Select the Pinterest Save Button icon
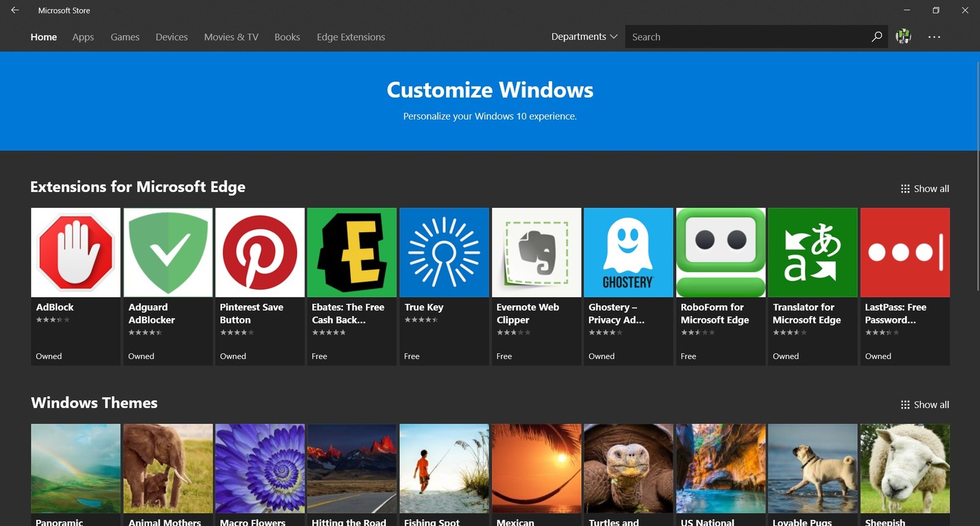Screen dimensions: 980x526 click(260, 253)
